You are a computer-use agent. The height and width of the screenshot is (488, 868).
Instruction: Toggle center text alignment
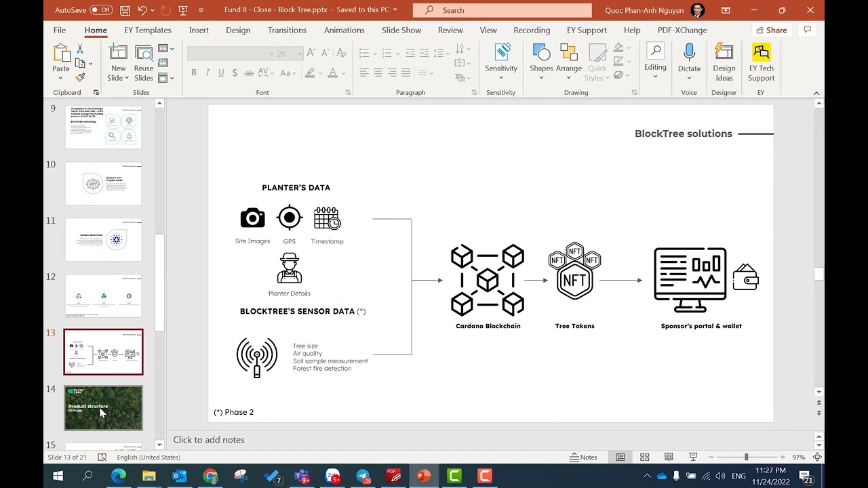point(378,73)
